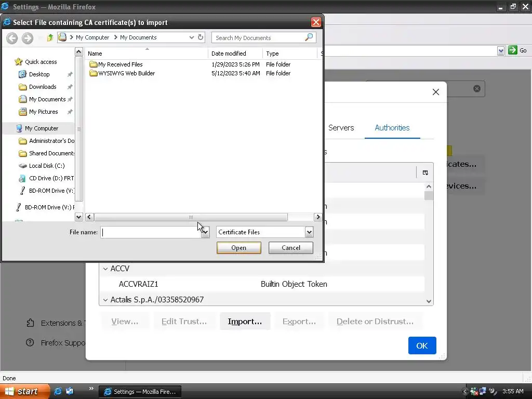This screenshot has width=532, height=399.
Task: Go up one folder level icon
Action: point(50,37)
